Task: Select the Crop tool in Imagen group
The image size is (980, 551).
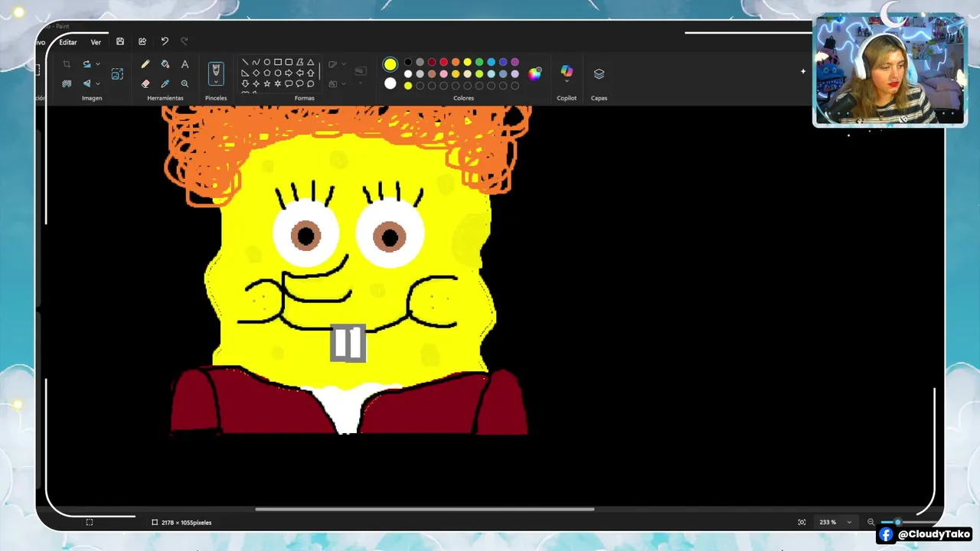Action: [x=67, y=64]
